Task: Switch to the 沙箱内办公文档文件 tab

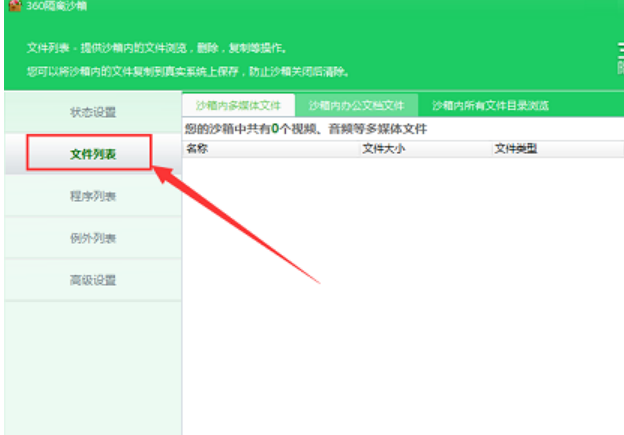Action: (356, 105)
